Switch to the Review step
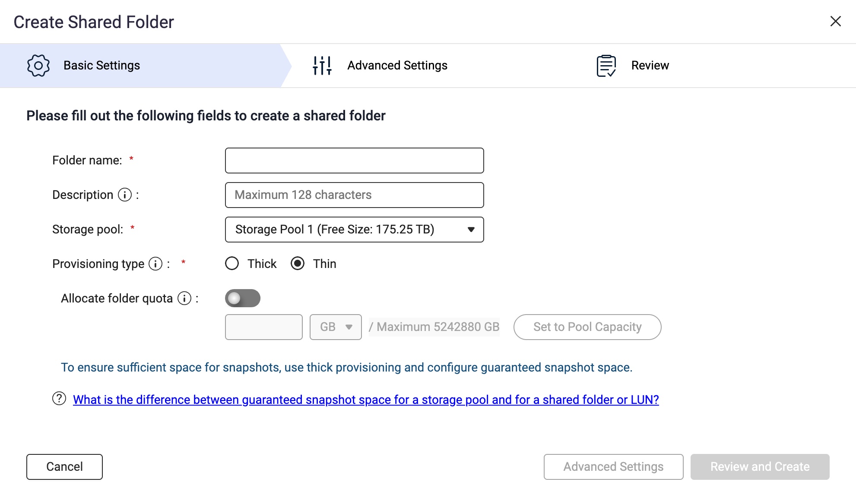Screen dimensions: 856x504 point(650,65)
